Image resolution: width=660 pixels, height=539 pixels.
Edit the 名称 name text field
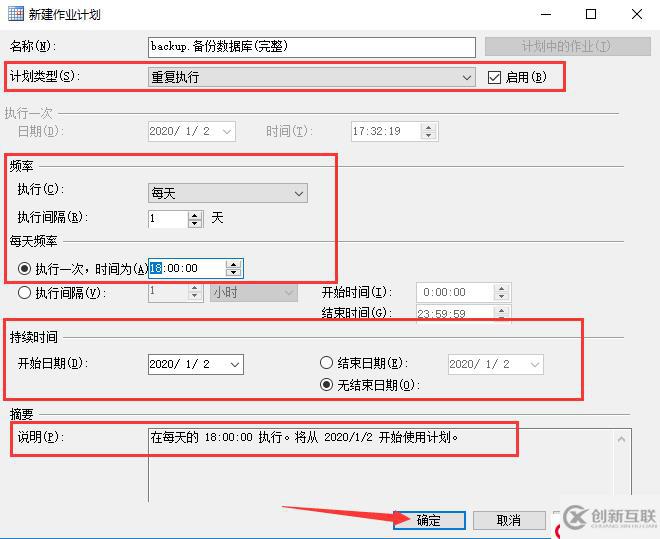(x=312, y=47)
